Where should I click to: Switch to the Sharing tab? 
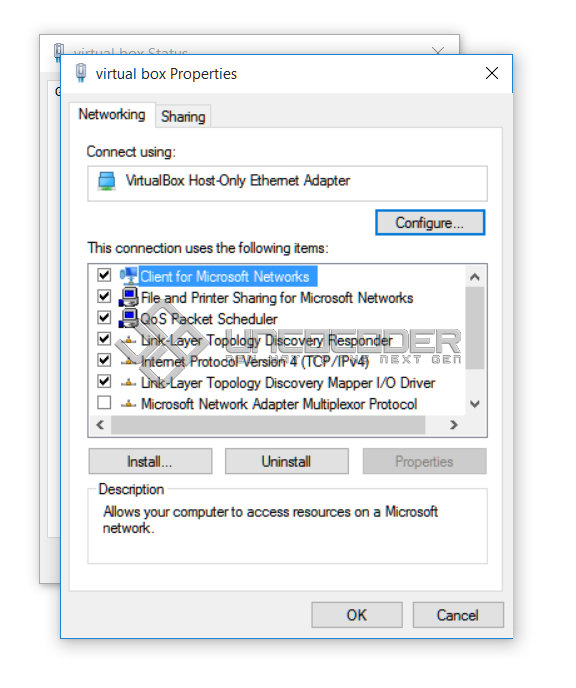[x=183, y=117]
